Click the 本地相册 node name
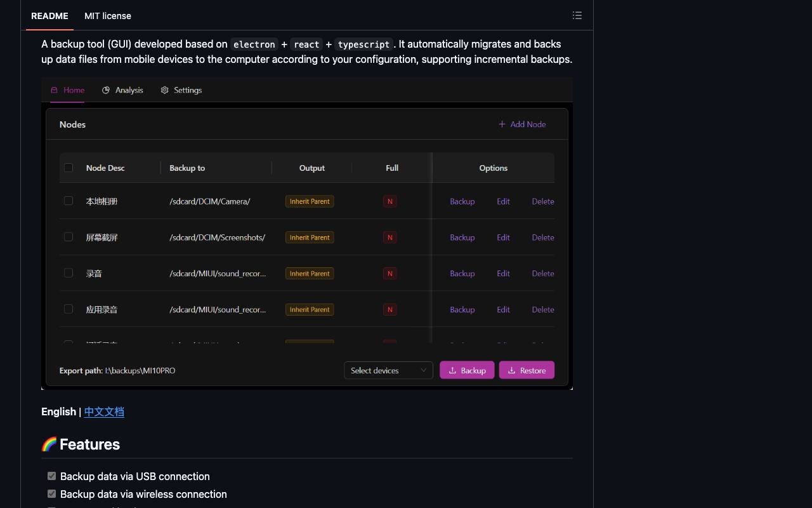812x508 pixels. (101, 201)
